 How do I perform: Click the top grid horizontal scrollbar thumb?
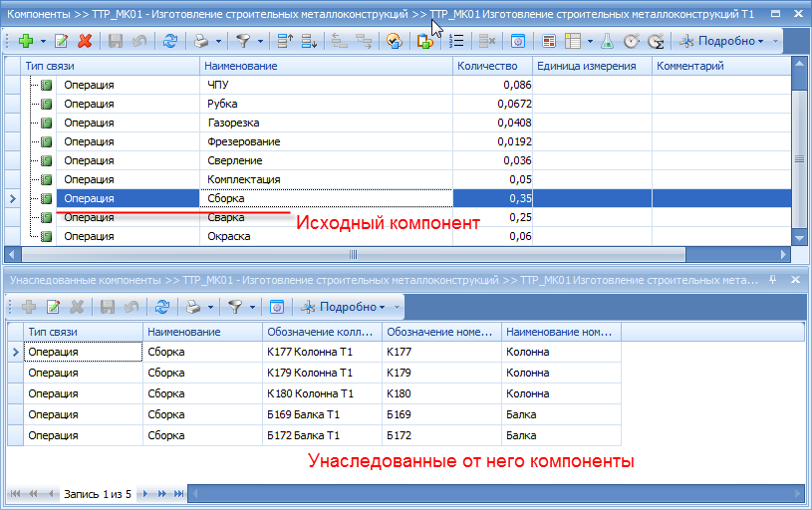click(x=354, y=255)
